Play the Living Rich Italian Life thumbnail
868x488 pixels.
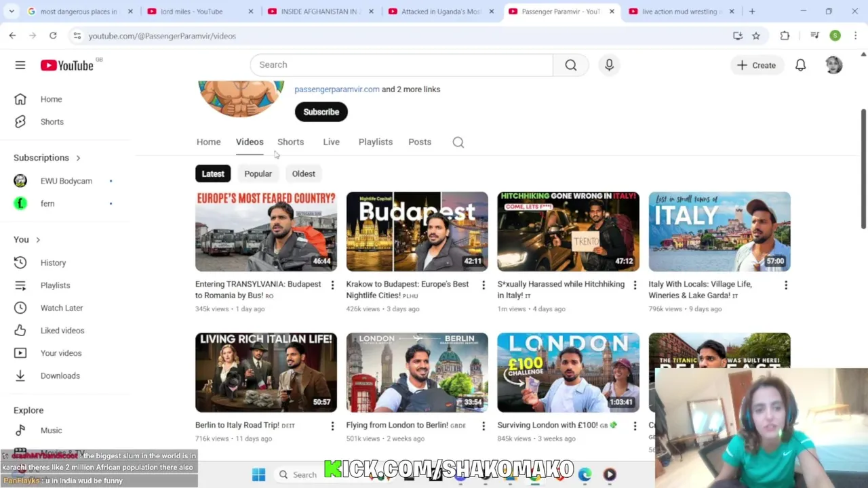[266, 373]
